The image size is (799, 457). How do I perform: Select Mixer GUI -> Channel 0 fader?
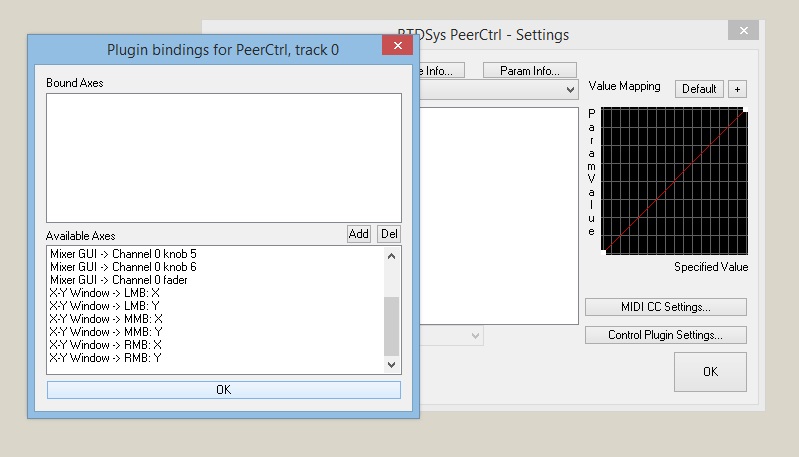pos(119,280)
